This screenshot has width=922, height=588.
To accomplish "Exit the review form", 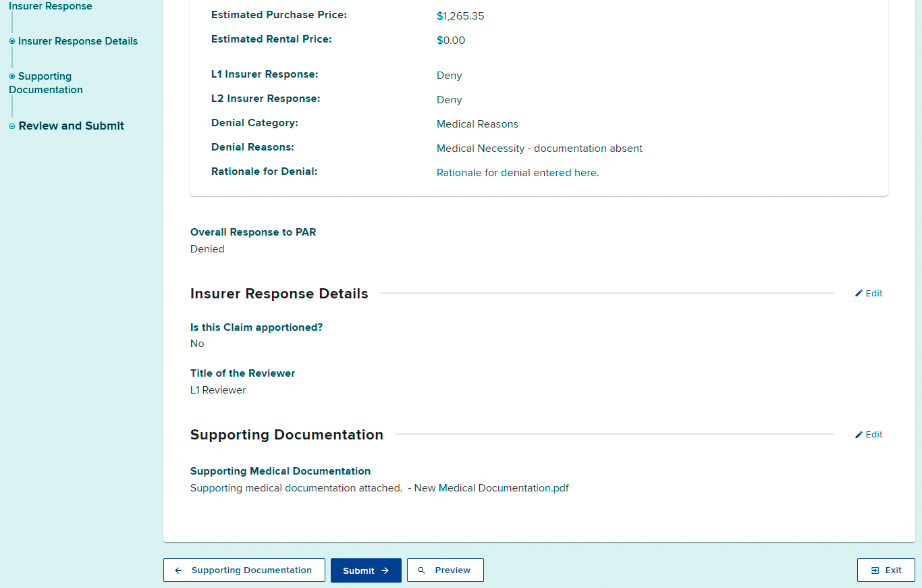I will click(x=886, y=570).
